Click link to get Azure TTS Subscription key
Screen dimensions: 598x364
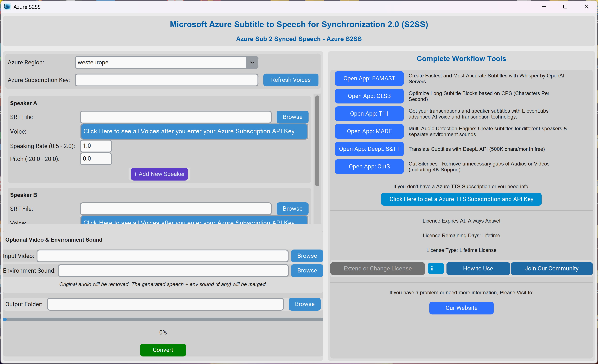pyautogui.click(x=461, y=199)
